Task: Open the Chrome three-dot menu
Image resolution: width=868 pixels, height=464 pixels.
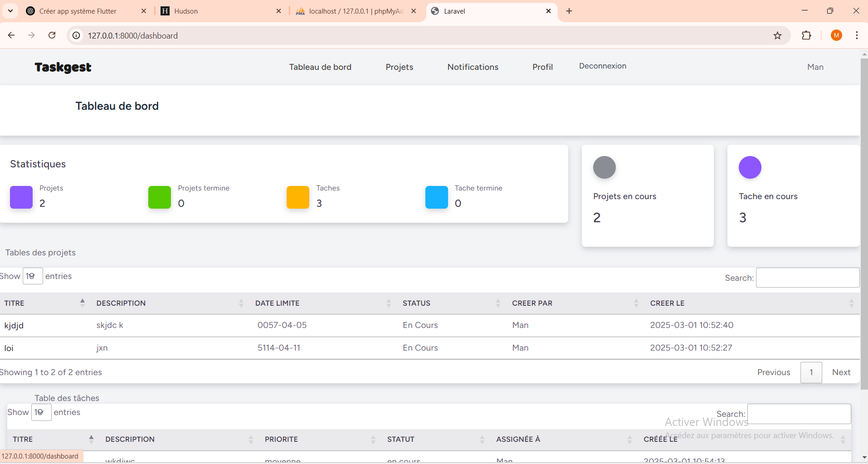Action: [857, 35]
